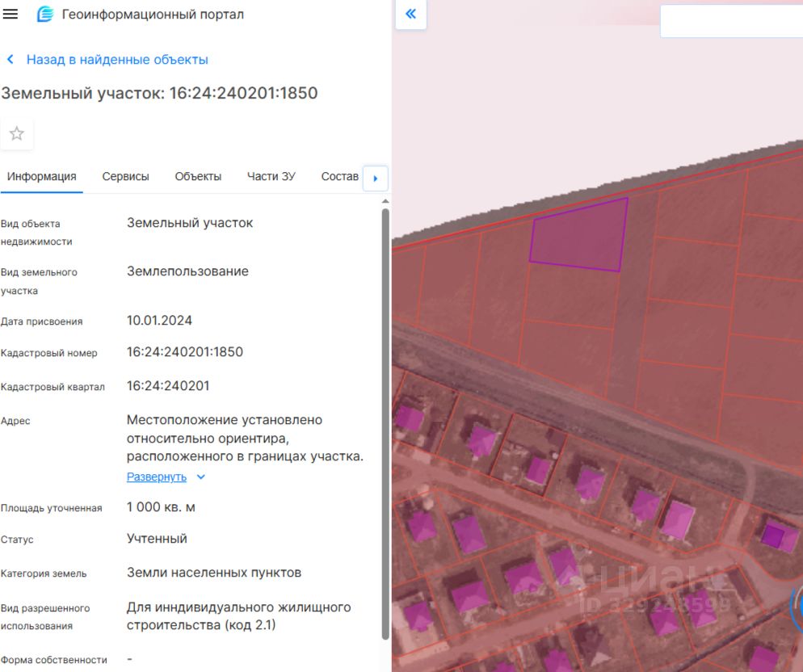Click Земли населенных пунктов value
This screenshot has height=672, width=803.
pos(214,573)
